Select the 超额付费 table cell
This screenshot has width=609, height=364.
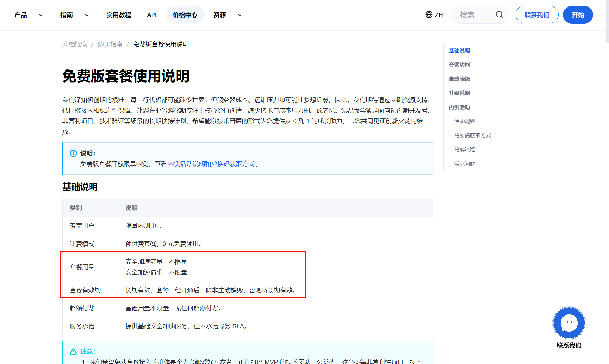pos(90,308)
